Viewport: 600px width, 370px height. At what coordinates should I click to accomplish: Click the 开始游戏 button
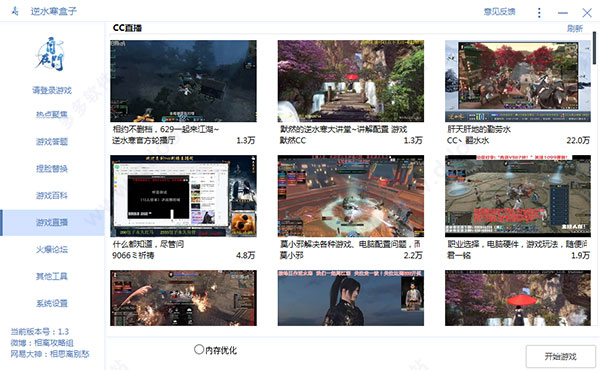(560, 357)
